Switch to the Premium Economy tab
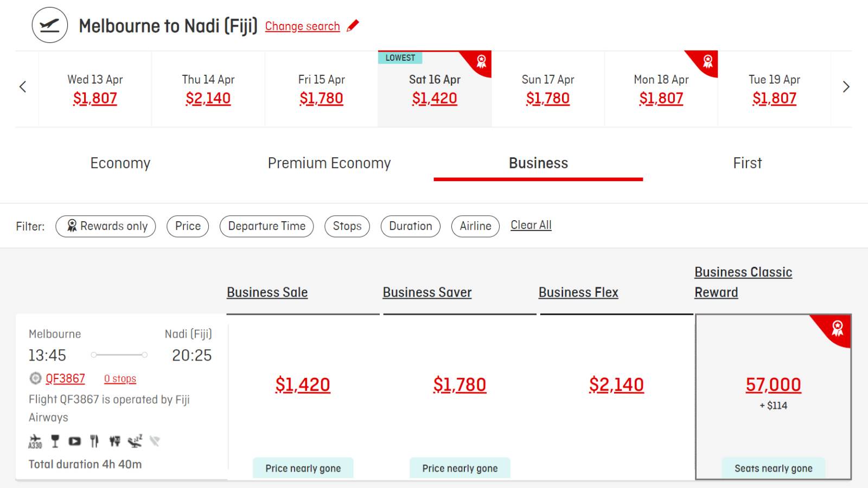The image size is (868, 488). coord(329,163)
